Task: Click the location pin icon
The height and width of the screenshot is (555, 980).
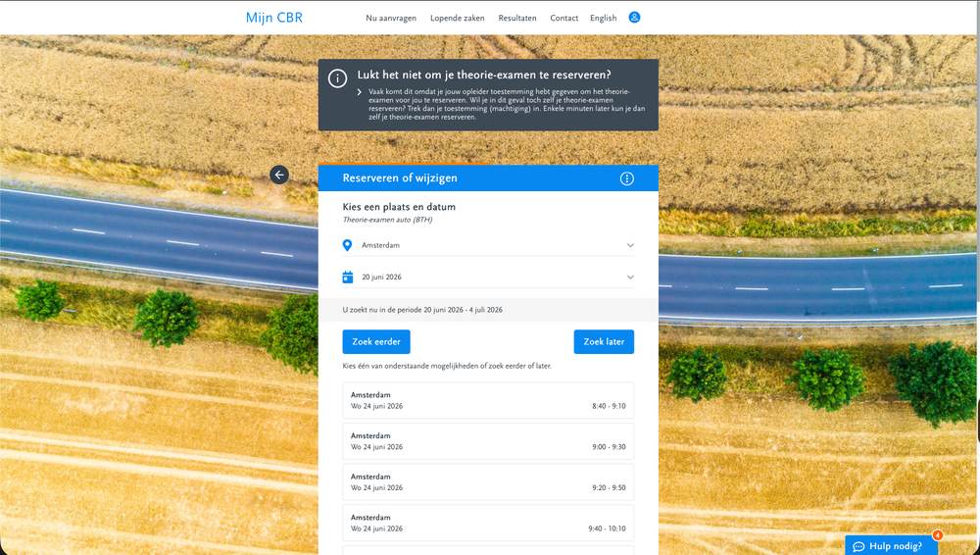Action: (348, 245)
